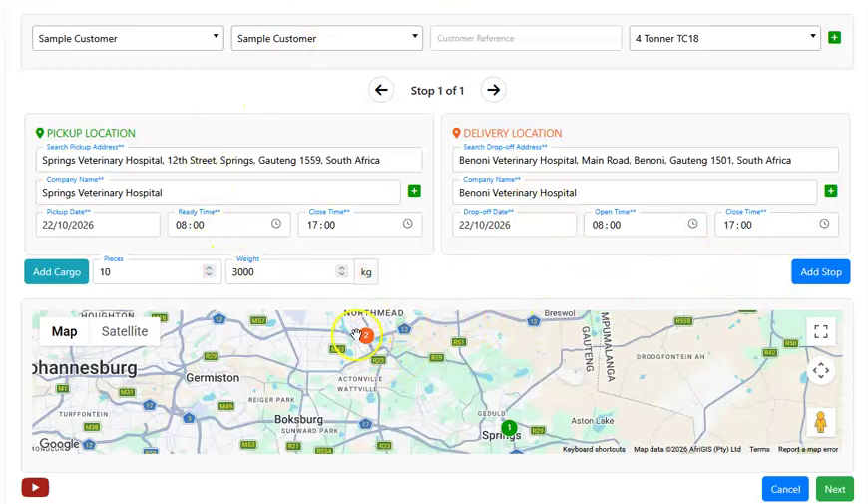Edit the Weight 3000 field
868x504 pixels.
(289, 271)
